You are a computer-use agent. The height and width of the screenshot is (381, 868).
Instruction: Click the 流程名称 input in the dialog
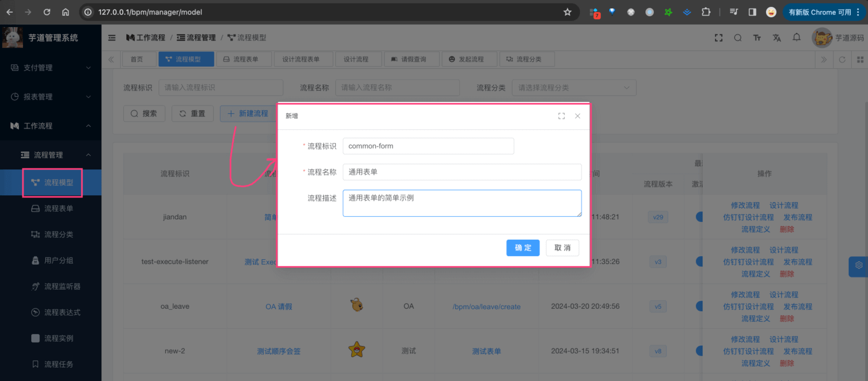(x=462, y=172)
